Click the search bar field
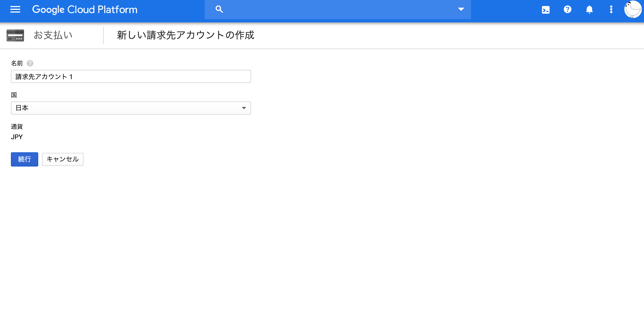644x333 pixels. coord(327,9)
